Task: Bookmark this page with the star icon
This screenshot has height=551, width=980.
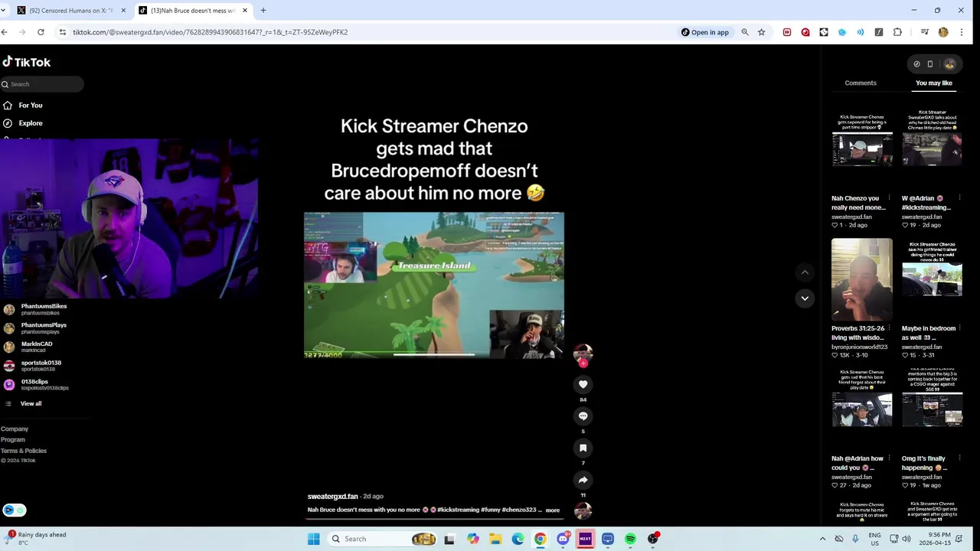Action: (x=761, y=32)
